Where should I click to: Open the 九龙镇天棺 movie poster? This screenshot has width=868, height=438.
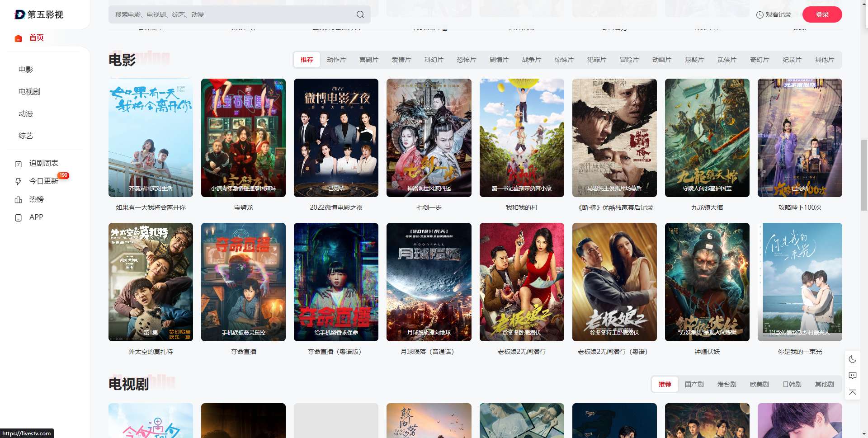pos(707,138)
